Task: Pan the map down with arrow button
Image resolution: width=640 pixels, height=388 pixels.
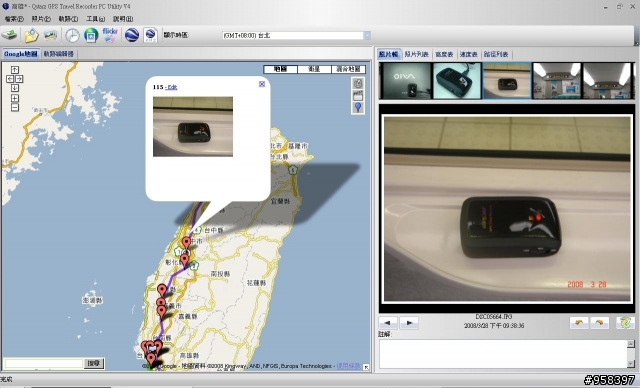Action: [15, 88]
